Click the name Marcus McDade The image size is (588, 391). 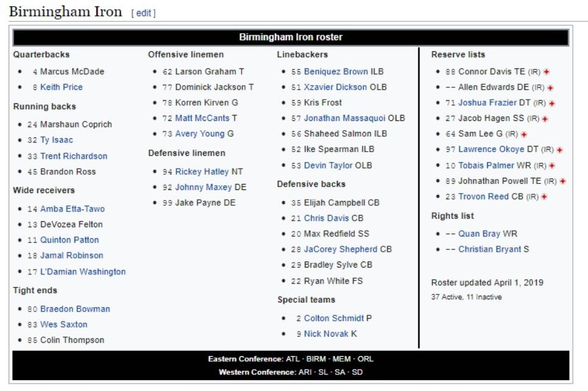(x=72, y=71)
